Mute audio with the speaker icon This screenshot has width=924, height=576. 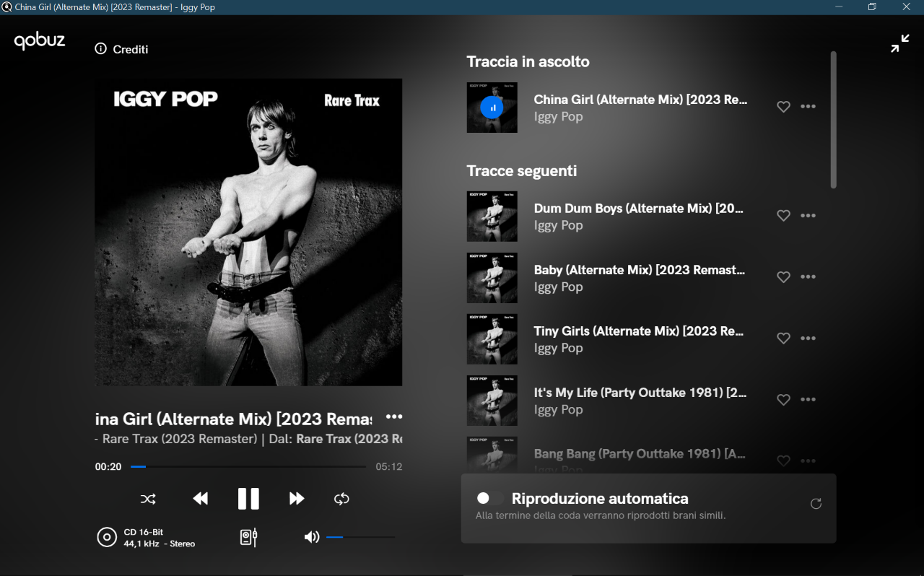point(312,537)
